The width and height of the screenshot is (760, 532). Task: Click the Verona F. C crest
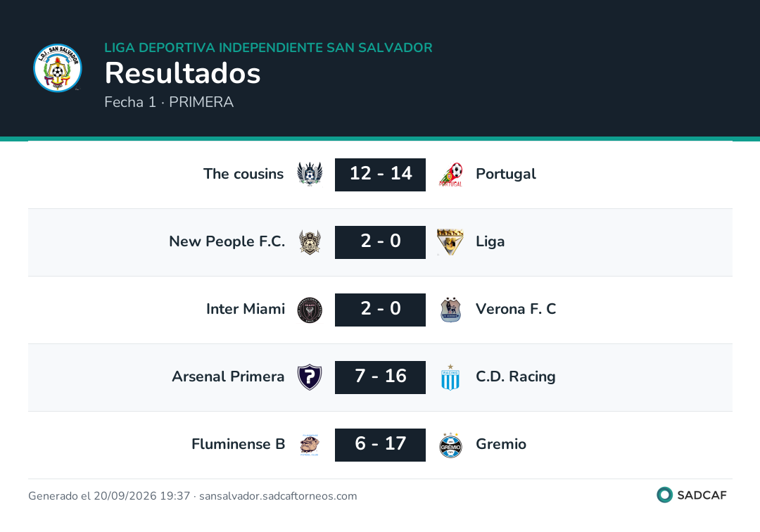click(x=451, y=310)
